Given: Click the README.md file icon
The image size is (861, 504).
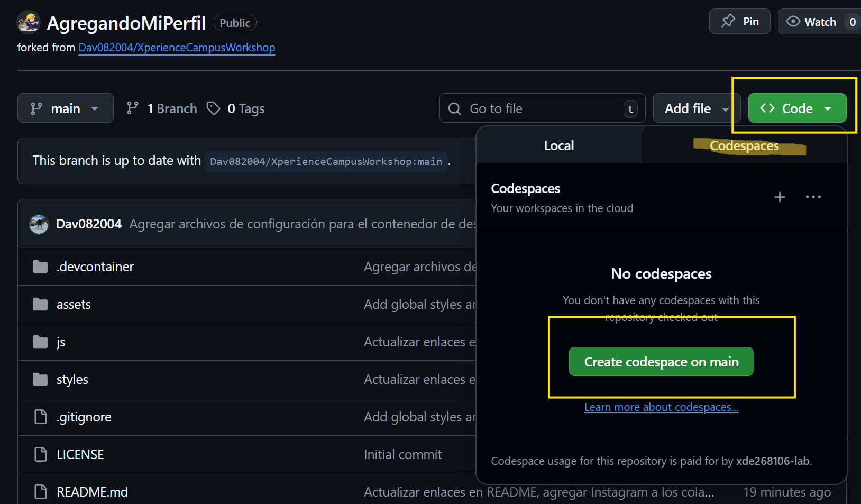Looking at the screenshot, I should (40, 491).
